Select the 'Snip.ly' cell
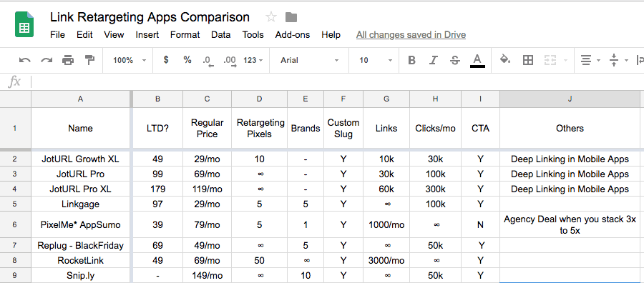The height and width of the screenshot is (283, 644). (x=80, y=276)
